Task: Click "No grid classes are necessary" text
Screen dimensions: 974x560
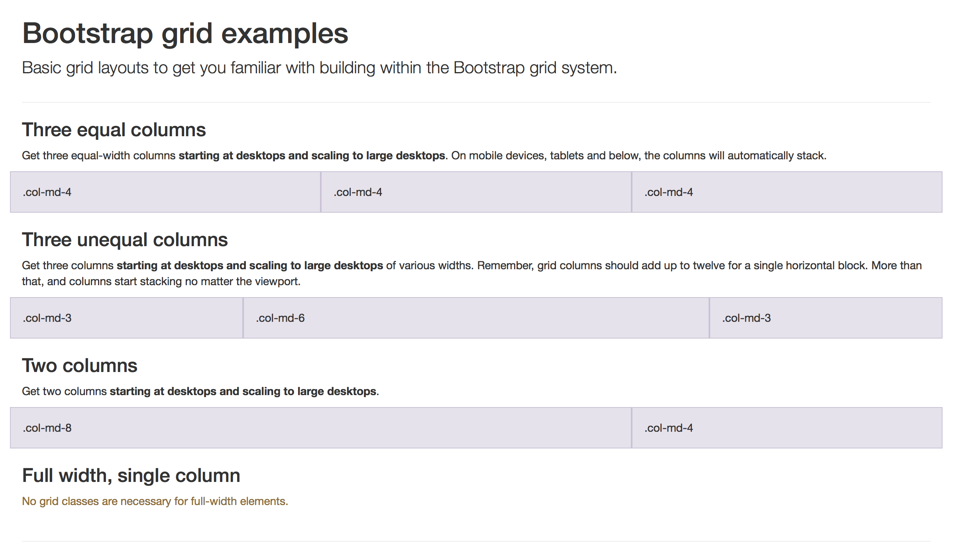Action: point(155,501)
